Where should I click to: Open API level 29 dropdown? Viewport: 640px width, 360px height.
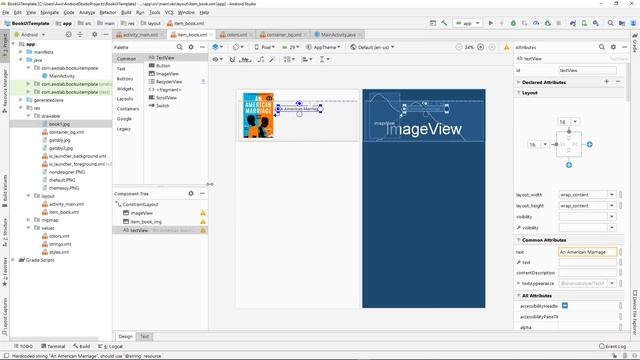(x=291, y=47)
